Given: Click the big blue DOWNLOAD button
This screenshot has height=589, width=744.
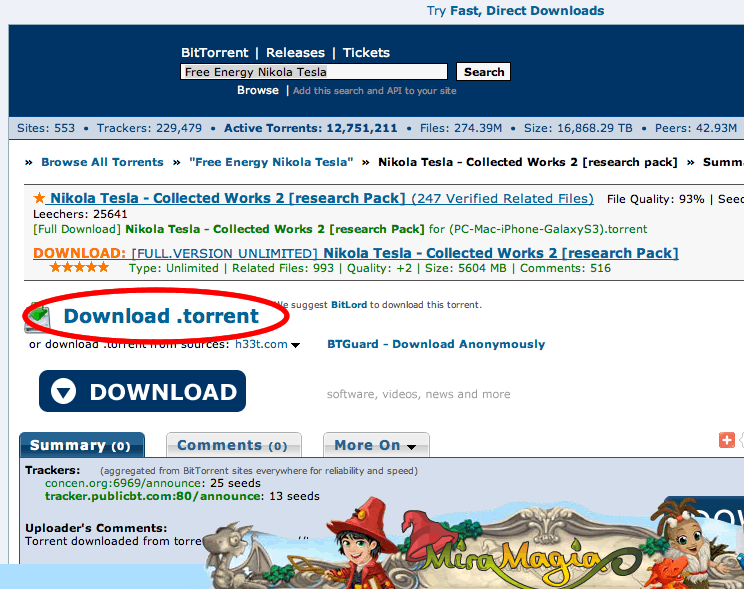Looking at the screenshot, I should pyautogui.click(x=142, y=391).
